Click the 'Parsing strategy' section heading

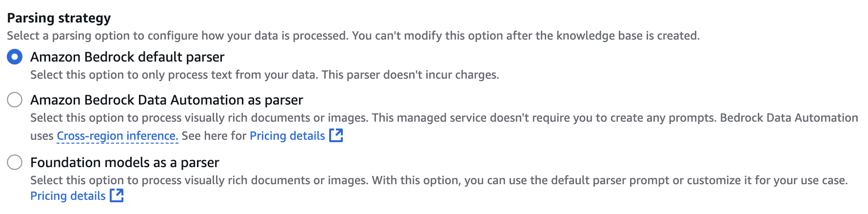(x=59, y=18)
